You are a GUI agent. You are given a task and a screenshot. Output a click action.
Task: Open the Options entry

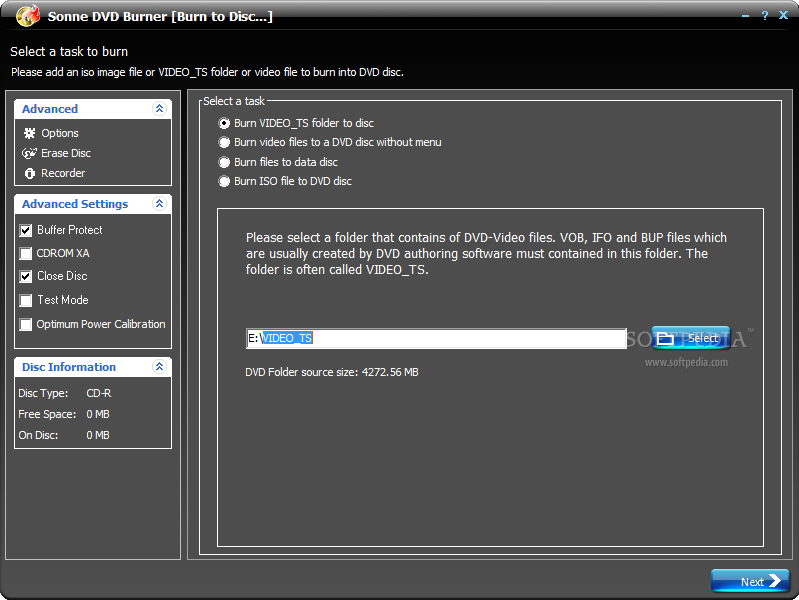point(60,133)
